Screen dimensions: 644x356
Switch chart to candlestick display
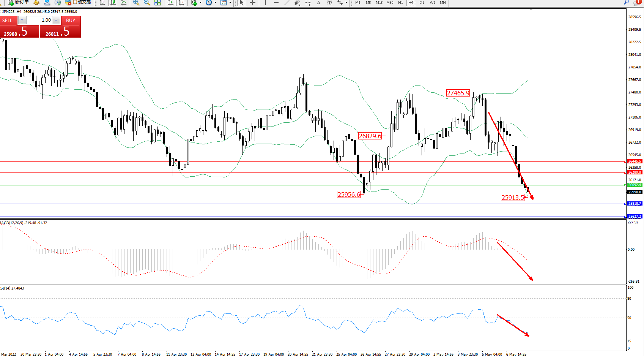[113, 3]
